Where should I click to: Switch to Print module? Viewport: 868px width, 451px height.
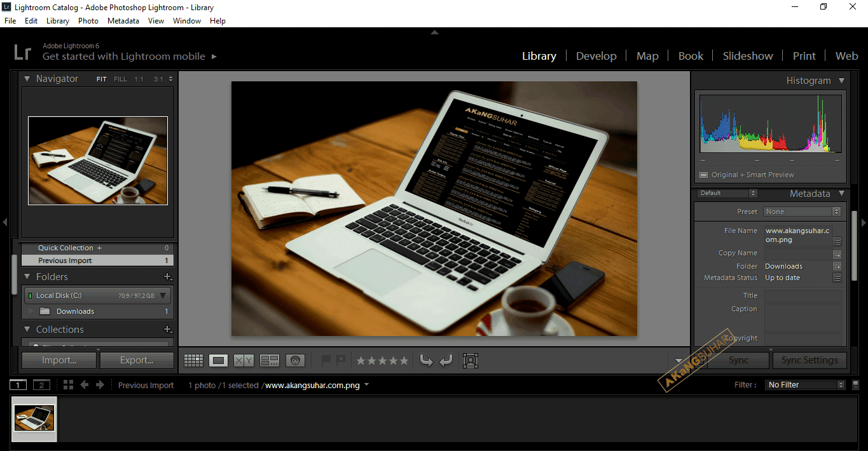coord(804,56)
